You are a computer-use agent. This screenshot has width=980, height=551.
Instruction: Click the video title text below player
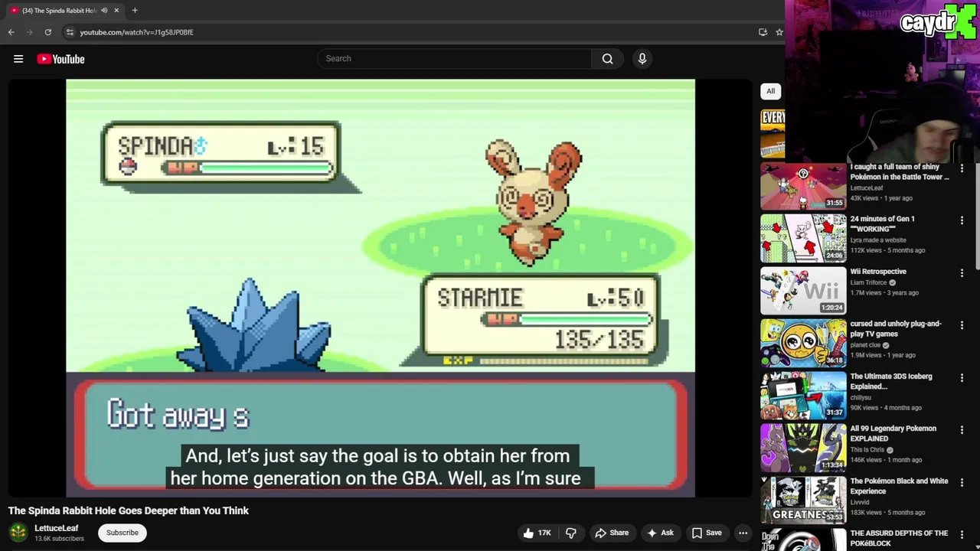[x=129, y=510]
